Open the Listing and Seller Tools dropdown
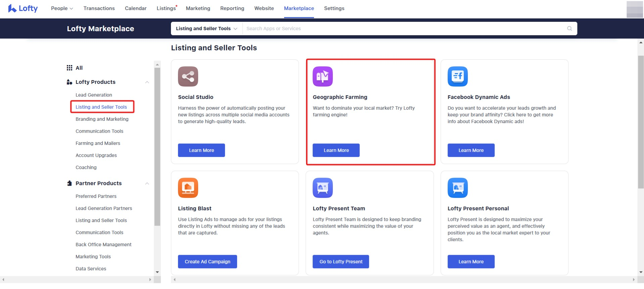Viewport: 644px width, 289px height. (x=206, y=28)
